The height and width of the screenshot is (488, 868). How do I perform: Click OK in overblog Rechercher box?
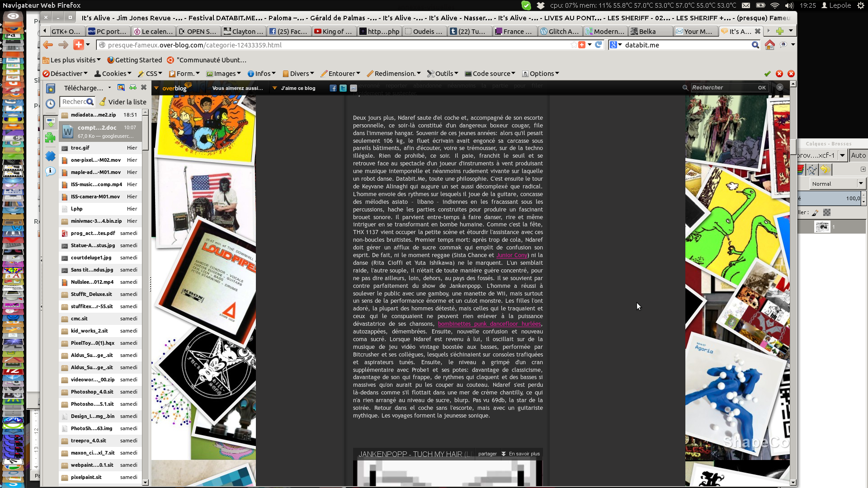click(762, 88)
